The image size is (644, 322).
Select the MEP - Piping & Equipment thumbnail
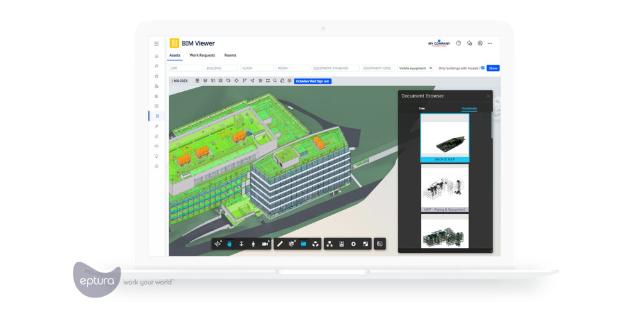(445, 188)
